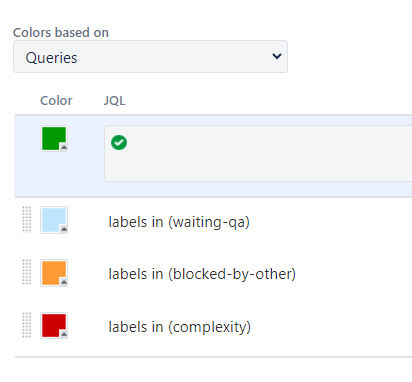This screenshot has height=382, width=412.
Task: Open the red swatch for complexity
Action: pyautogui.click(x=54, y=326)
